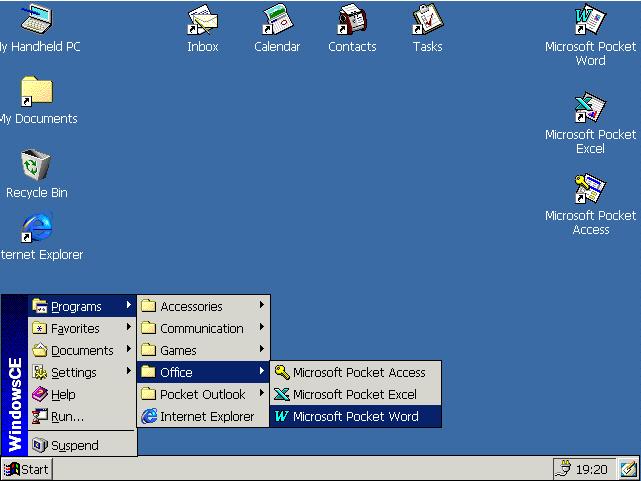Launch Microsoft Pocket Access from Office menu
The width and height of the screenshot is (641, 481).
[x=356, y=372]
